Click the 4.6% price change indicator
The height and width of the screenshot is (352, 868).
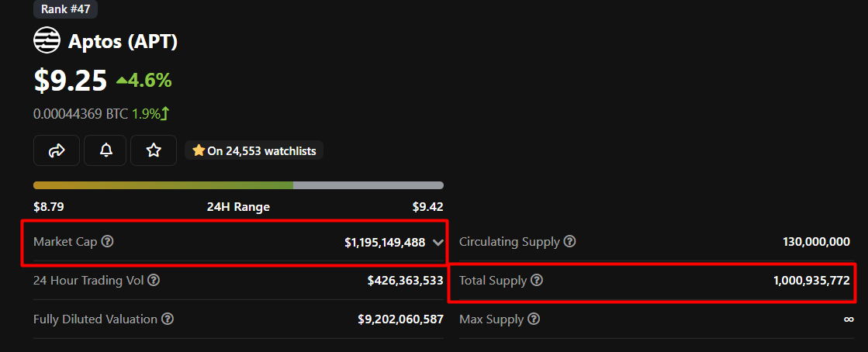(144, 80)
